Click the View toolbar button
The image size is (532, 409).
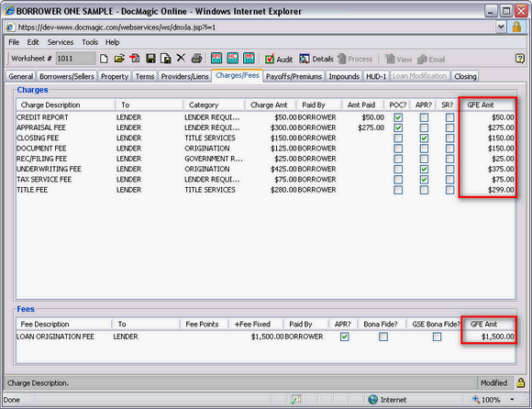point(398,60)
